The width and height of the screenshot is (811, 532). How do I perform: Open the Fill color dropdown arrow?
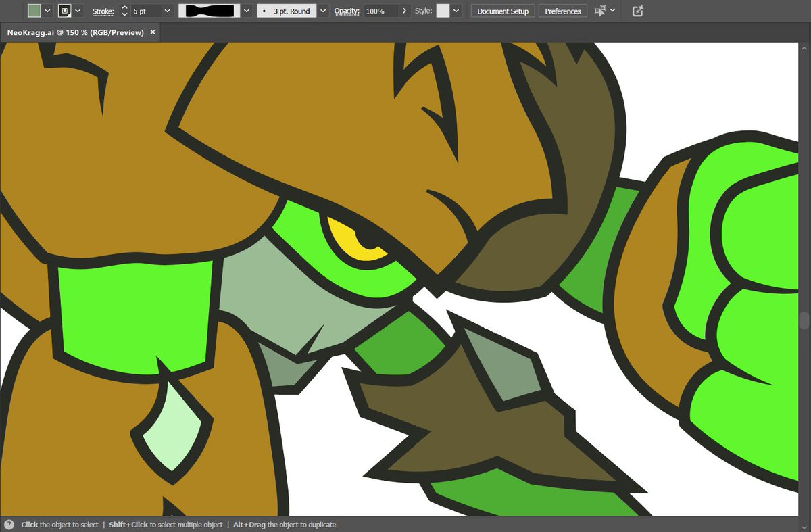click(x=47, y=11)
